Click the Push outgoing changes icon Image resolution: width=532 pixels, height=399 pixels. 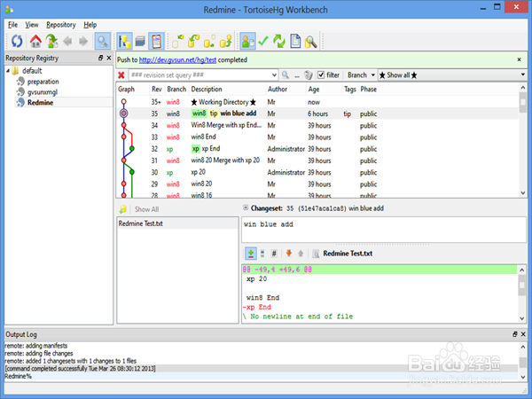(x=225, y=41)
